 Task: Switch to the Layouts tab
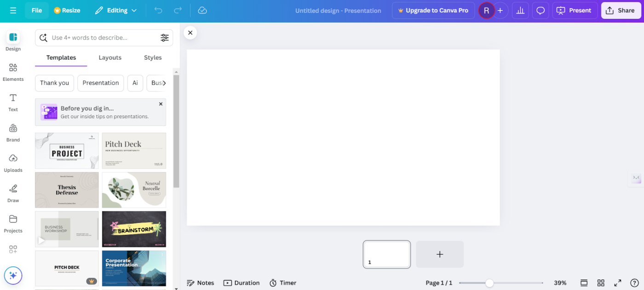110,58
